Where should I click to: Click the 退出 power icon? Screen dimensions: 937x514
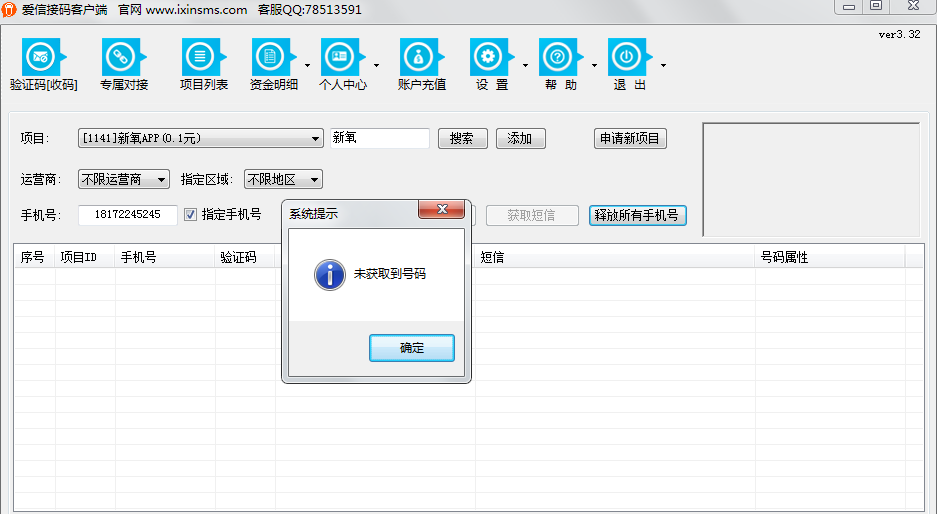630,57
